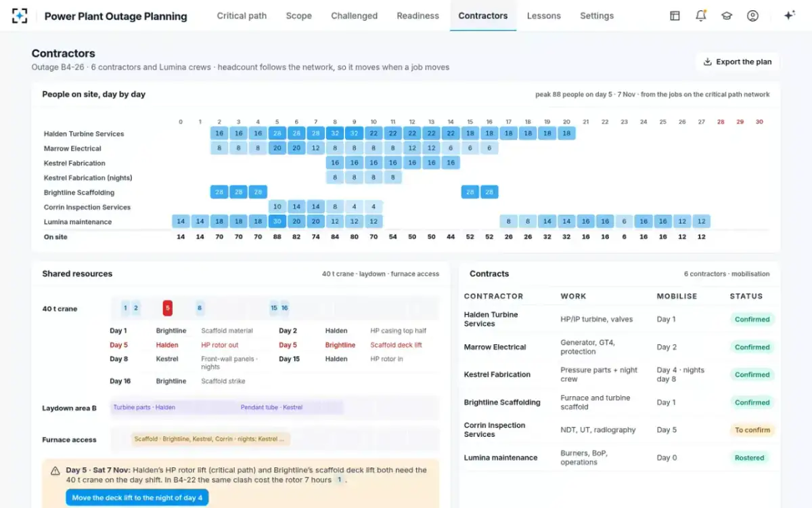This screenshot has height=508, width=812.
Task: Click "Kestrel Fabrication" in the Contracts table
Action: click(497, 375)
